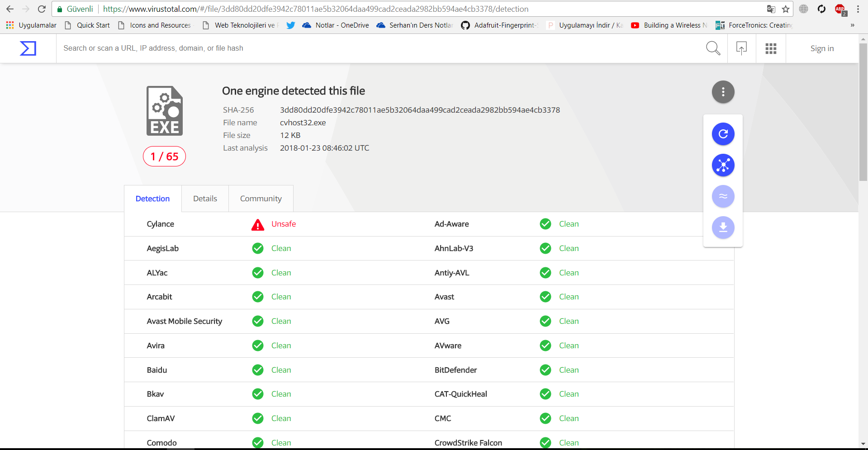This screenshot has width=868, height=450.
Task: Click the circular sync extension icon
Action: coord(822,9)
